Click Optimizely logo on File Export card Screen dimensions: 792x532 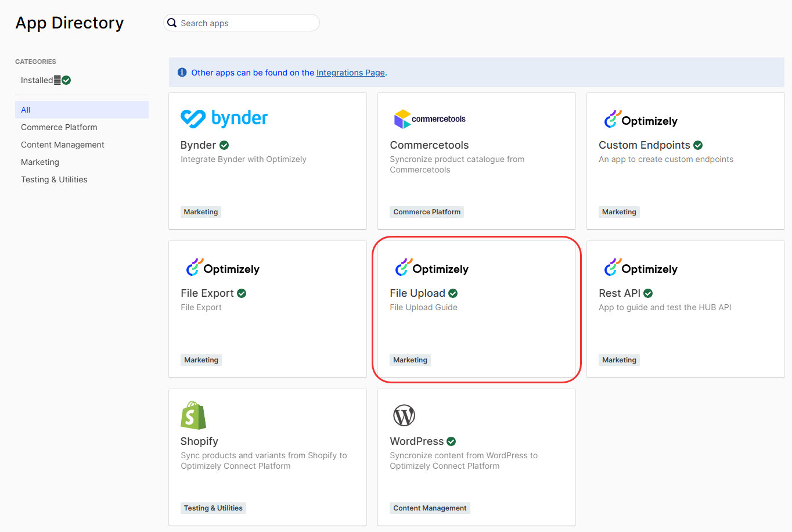(x=223, y=268)
